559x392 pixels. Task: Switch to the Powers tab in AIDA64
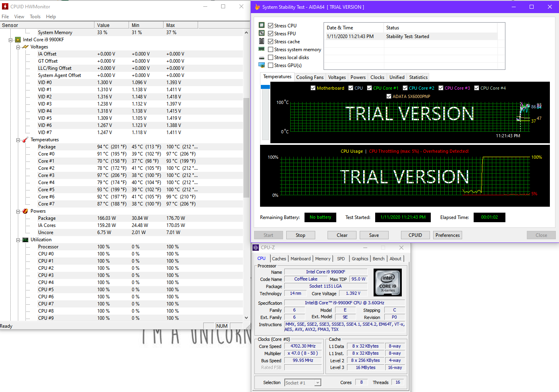point(358,77)
